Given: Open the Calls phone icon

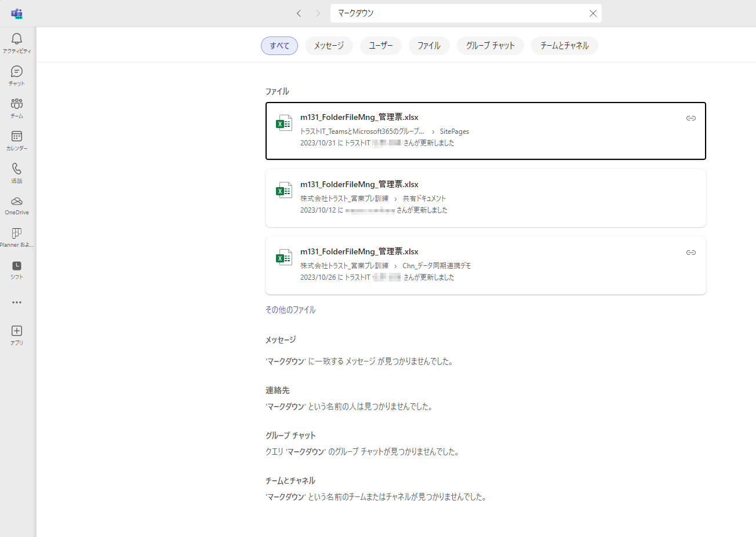Looking at the screenshot, I should (x=17, y=169).
